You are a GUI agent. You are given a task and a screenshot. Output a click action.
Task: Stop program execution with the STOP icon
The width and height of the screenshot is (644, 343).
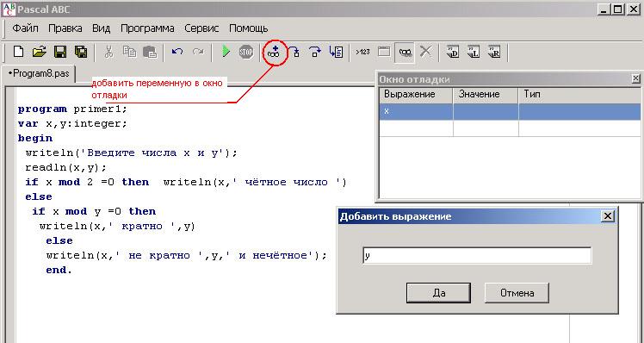(246, 53)
